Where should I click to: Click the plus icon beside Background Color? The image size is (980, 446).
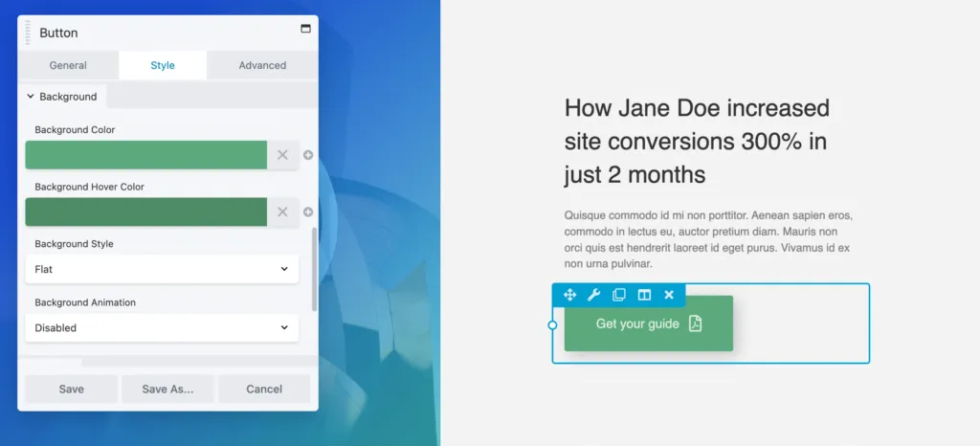point(308,155)
